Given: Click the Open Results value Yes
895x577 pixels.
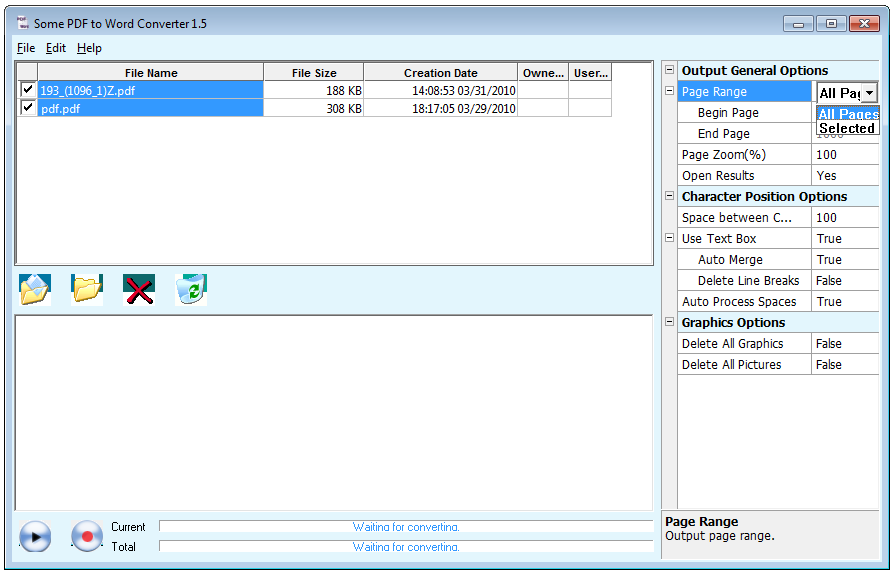Looking at the screenshot, I should pos(845,175).
